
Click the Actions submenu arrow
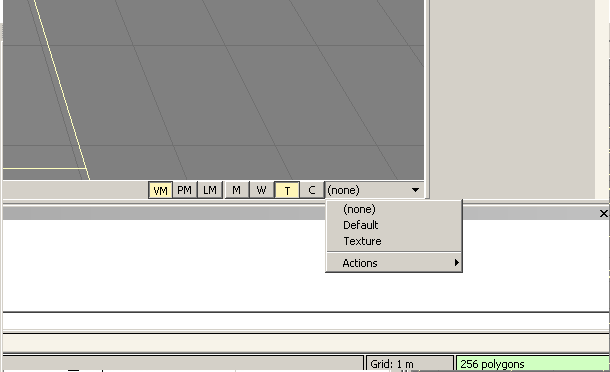pyautogui.click(x=457, y=263)
